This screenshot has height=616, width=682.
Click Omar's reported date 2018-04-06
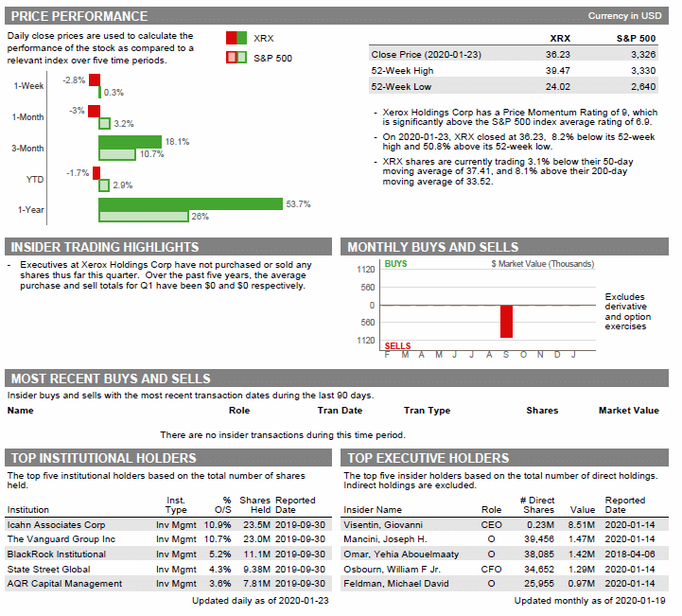coord(630,554)
